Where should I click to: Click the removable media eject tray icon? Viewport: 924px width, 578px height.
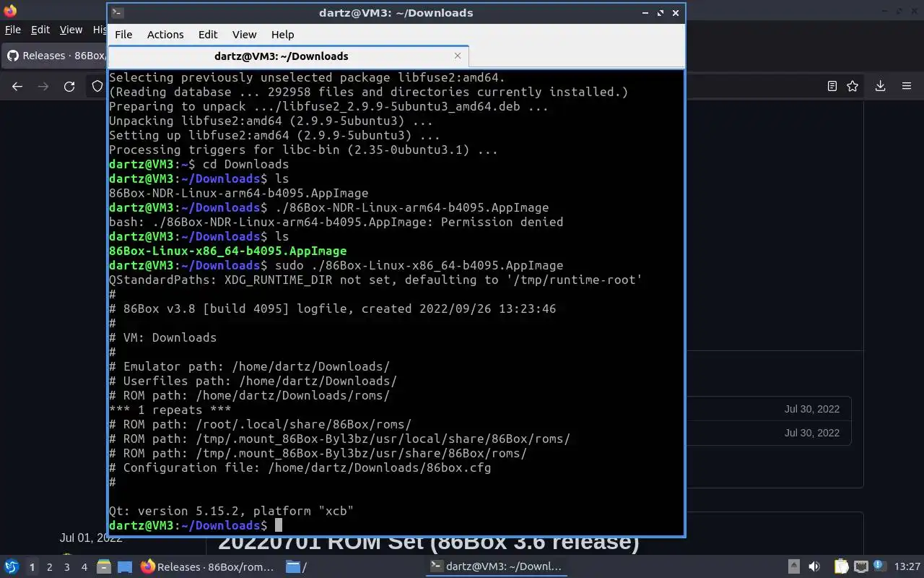[x=794, y=567]
